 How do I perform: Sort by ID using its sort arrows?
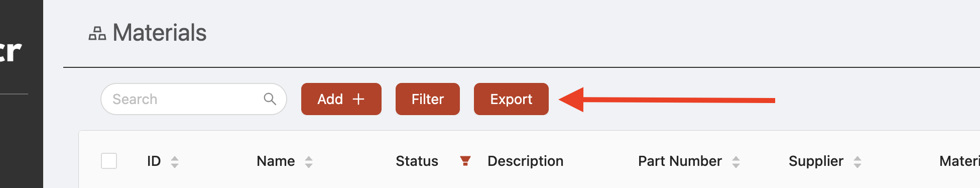[175, 162]
